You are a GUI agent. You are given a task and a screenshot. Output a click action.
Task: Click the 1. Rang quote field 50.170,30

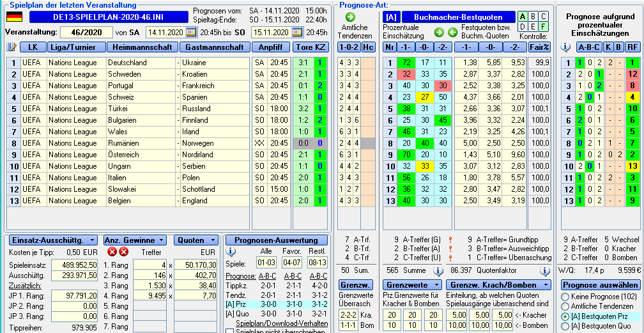[196, 265]
